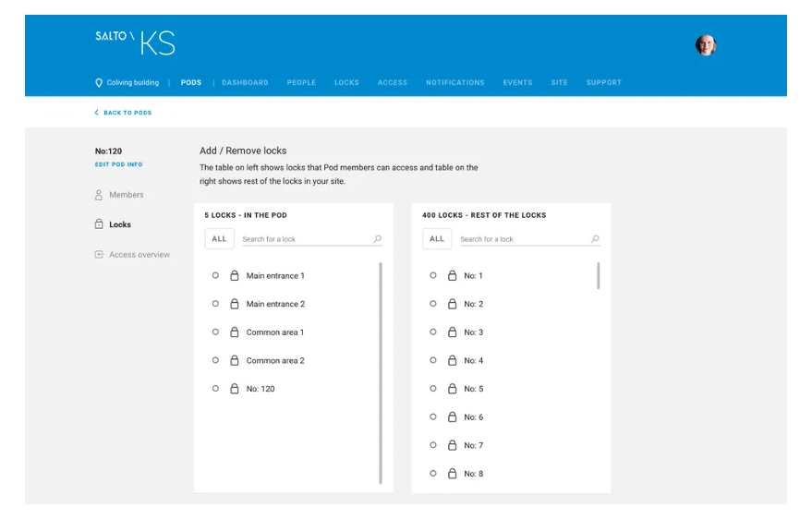Click the magnifier icon in rest of locks search
The image size is (812, 519).
point(595,239)
